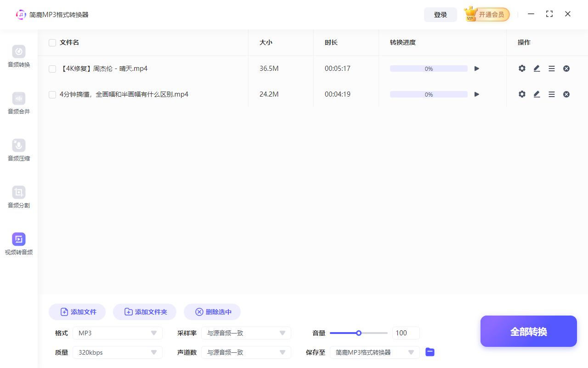This screenshot has width=588, height=368.
Task: Open the 格式 dropdown showing MP3
Action: (x=117, y=333)
